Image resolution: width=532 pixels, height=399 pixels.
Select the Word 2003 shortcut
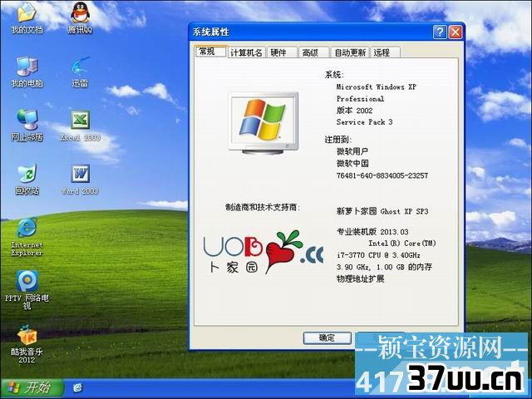pos(80,180)
